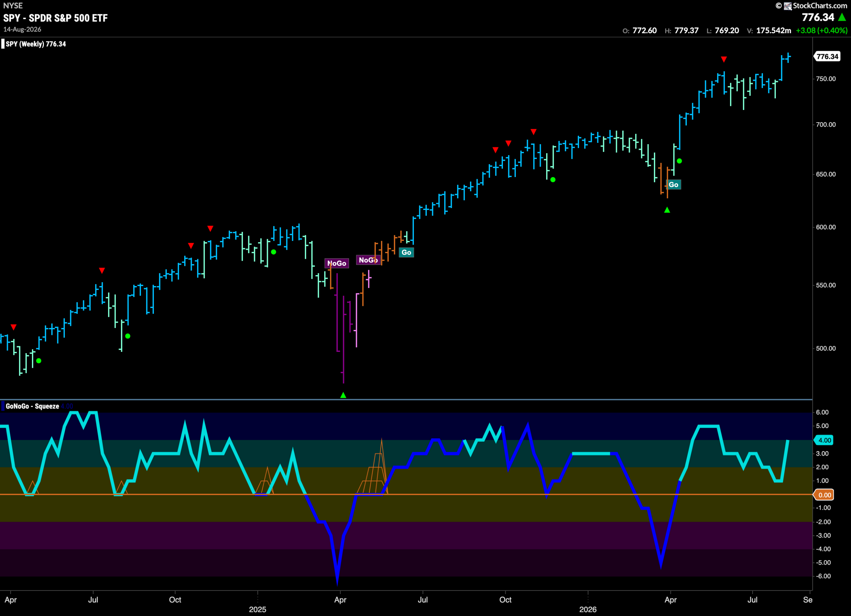Click the 500.00 price axis label
851x616 pixels.
click(825, 348)
